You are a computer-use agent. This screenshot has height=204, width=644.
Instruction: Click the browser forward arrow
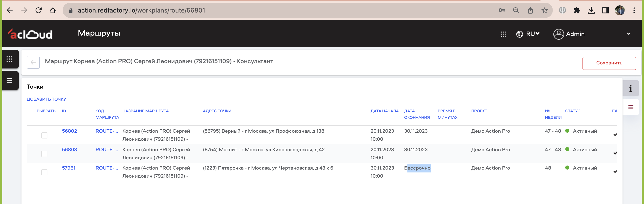tap(24, 10)
